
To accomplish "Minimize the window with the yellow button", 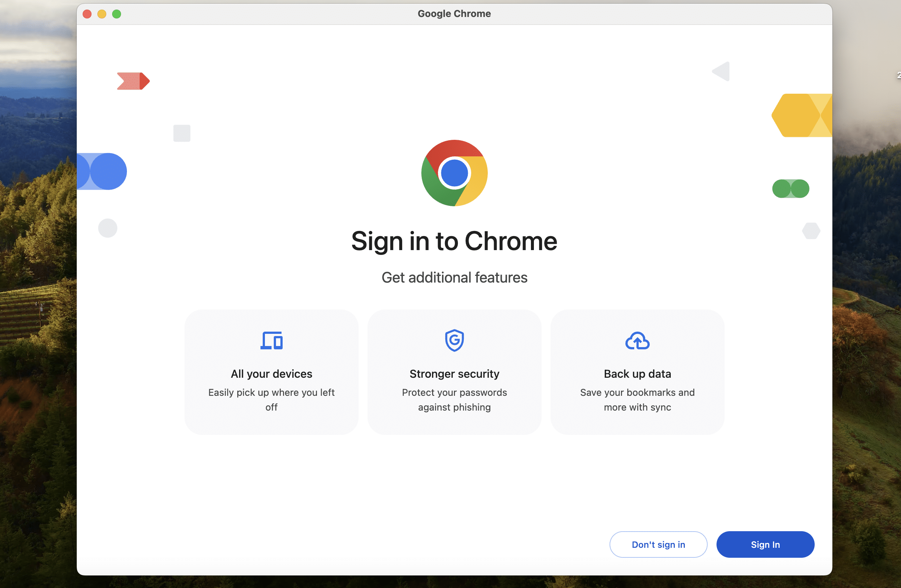I will tap(102, 14).
